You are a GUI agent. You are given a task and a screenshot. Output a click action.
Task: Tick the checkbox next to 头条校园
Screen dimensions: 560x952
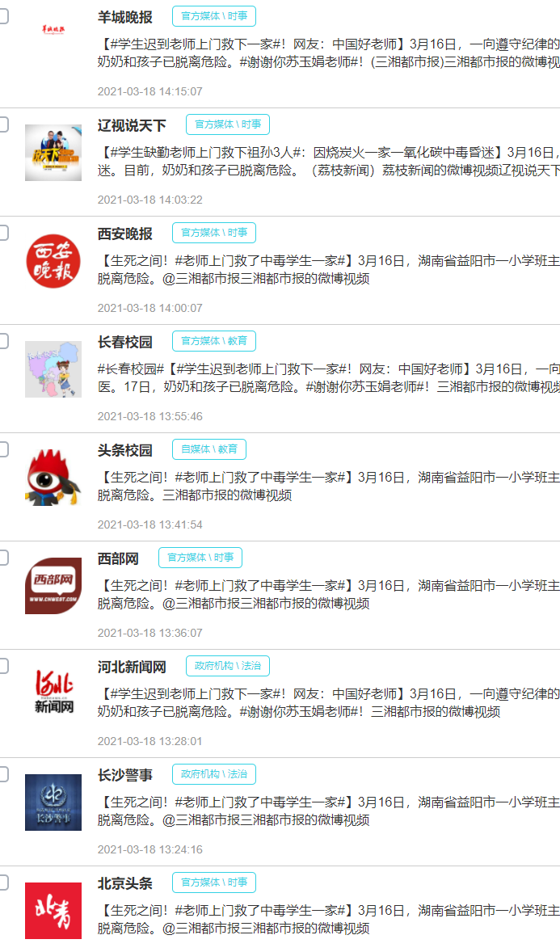2,450
